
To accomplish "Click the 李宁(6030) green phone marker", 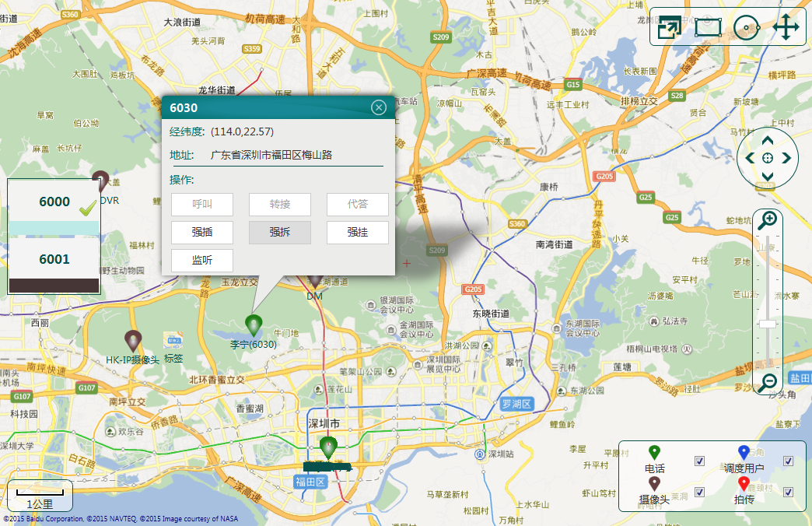I will [253, 324].
